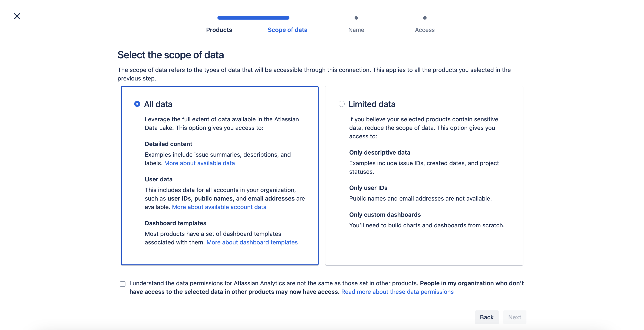Select the All data radio button
The width and height of the screenshot is (644, 330).
[x=137, y=104]
